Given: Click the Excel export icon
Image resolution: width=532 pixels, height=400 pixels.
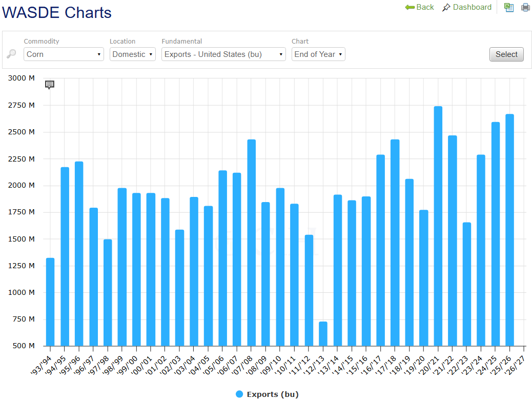Looking at the screenshot, I should pyautogui.click(x=508, y=7).
